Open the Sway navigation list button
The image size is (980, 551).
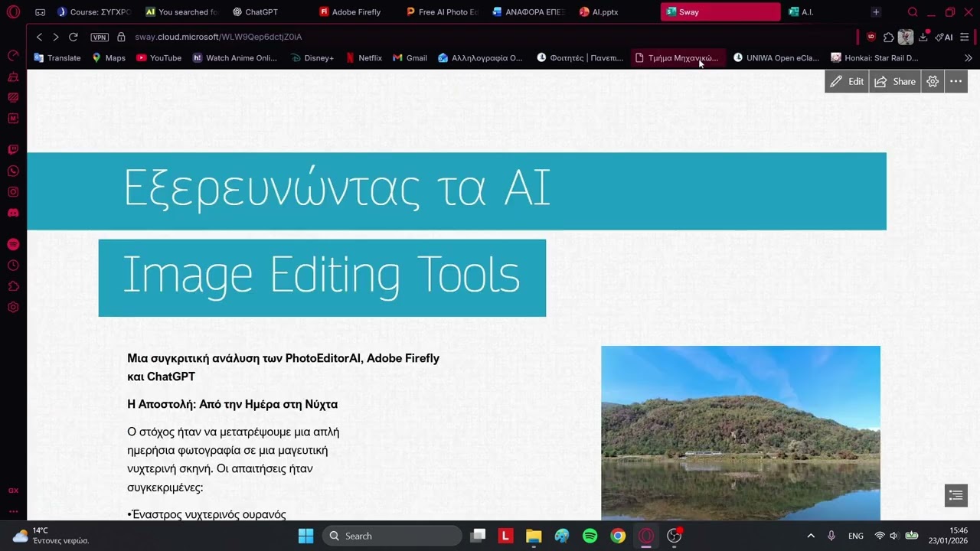click(955, 496)
